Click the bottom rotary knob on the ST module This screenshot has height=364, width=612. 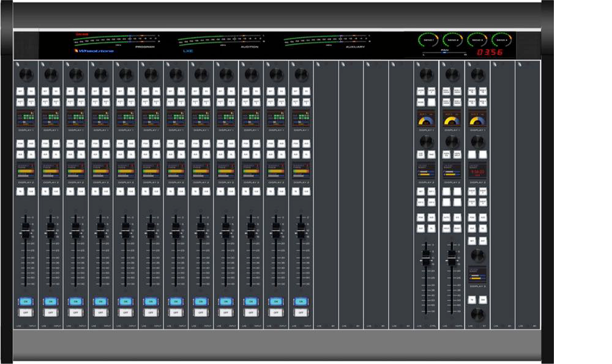(477, 314)
